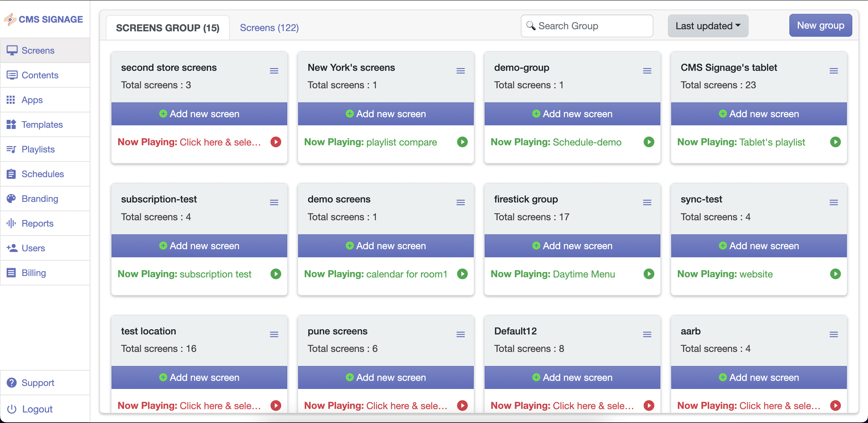Go to Templates in the sidebar
The width and height of the screenshot is (868, 423).
pos(42,125)
